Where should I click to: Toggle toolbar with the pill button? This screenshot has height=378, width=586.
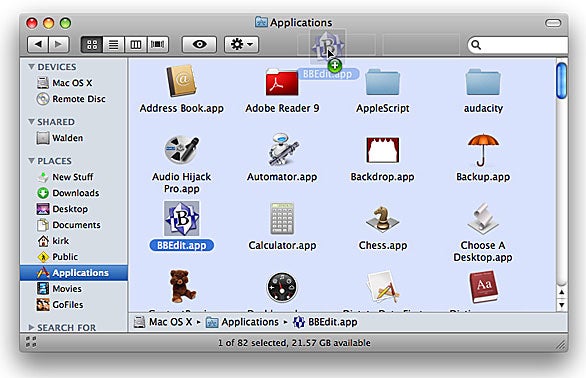(x=553, y=23)
